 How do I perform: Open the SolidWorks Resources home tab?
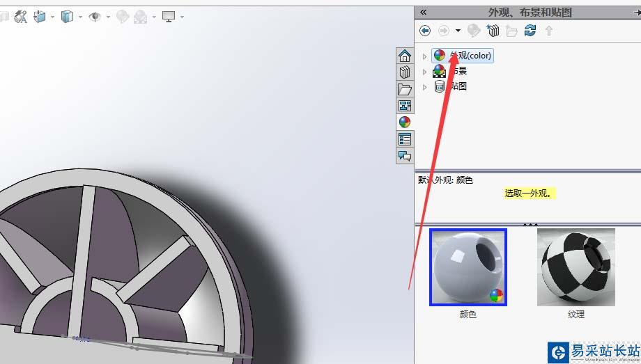tap(405, 56)
